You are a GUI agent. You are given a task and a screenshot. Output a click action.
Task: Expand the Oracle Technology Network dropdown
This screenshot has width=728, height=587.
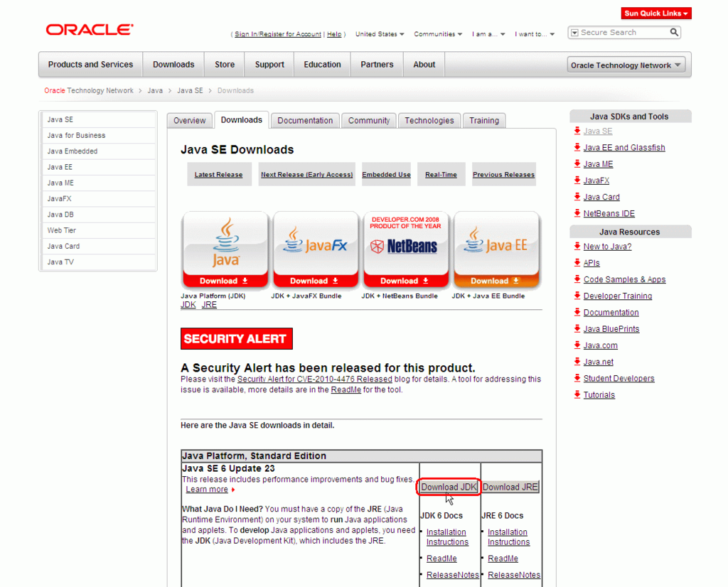tap(626, 65)
